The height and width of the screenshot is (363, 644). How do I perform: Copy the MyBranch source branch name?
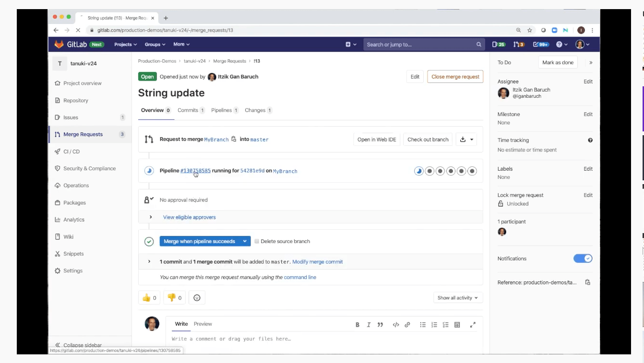234,139
